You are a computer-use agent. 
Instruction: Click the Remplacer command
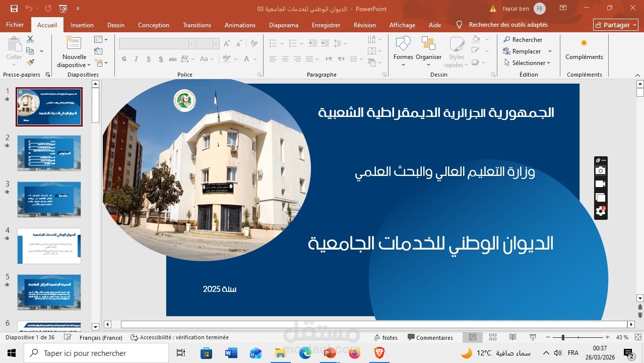pos(527,51)
